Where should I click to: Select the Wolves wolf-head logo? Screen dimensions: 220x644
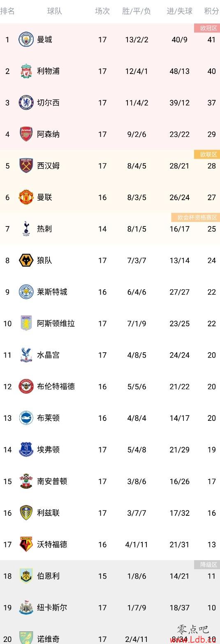pyautogui.click(x=26, y=260)
